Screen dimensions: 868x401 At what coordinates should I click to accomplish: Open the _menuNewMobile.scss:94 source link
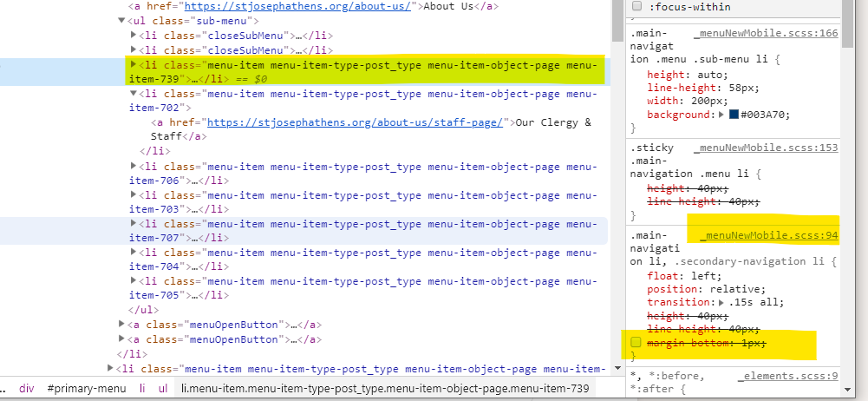[768, 236]
